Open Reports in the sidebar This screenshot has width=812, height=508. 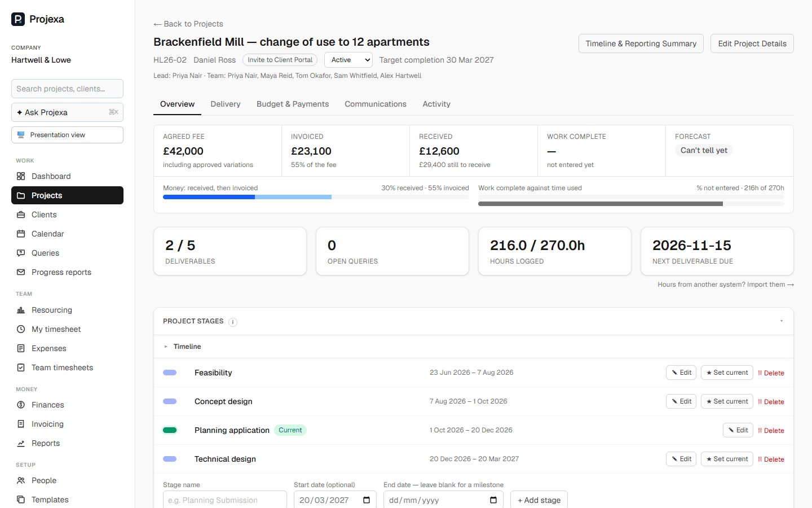click(67, 443)
